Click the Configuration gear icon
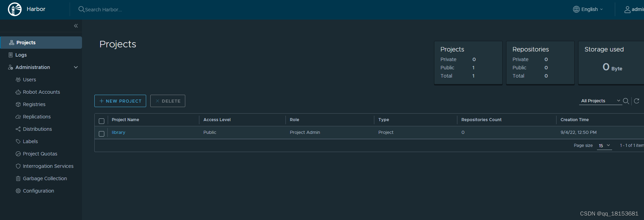The image size is (644, 220). (18, 191)
